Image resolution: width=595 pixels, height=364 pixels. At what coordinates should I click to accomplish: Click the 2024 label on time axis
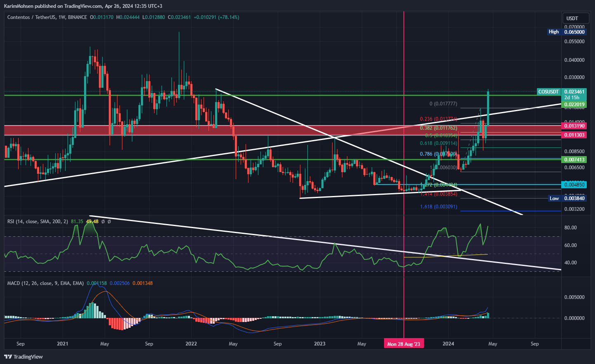448,344
